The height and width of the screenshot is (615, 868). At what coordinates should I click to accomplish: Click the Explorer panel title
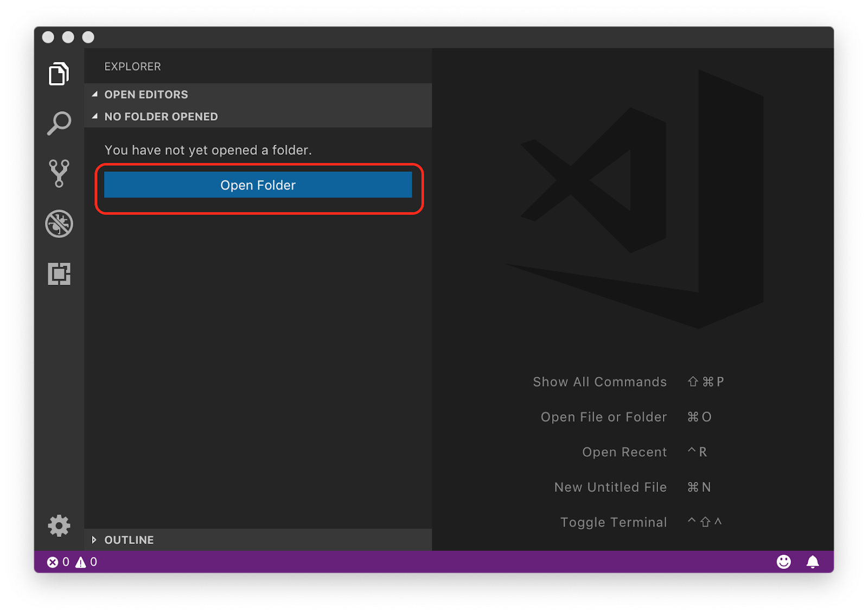coord(132,67)
